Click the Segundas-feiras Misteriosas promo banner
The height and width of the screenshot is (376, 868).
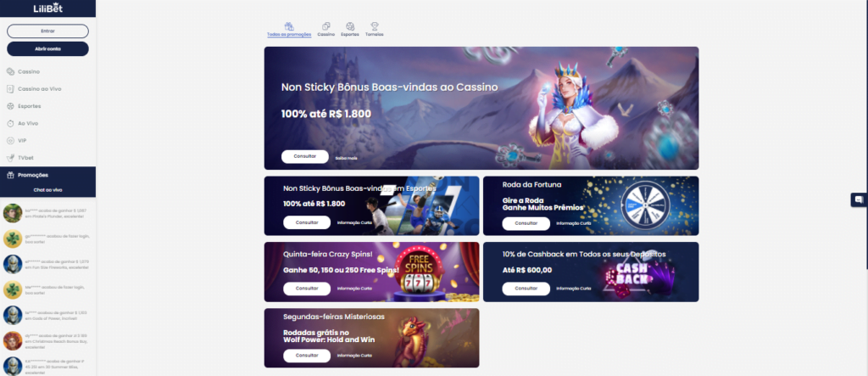371,338
